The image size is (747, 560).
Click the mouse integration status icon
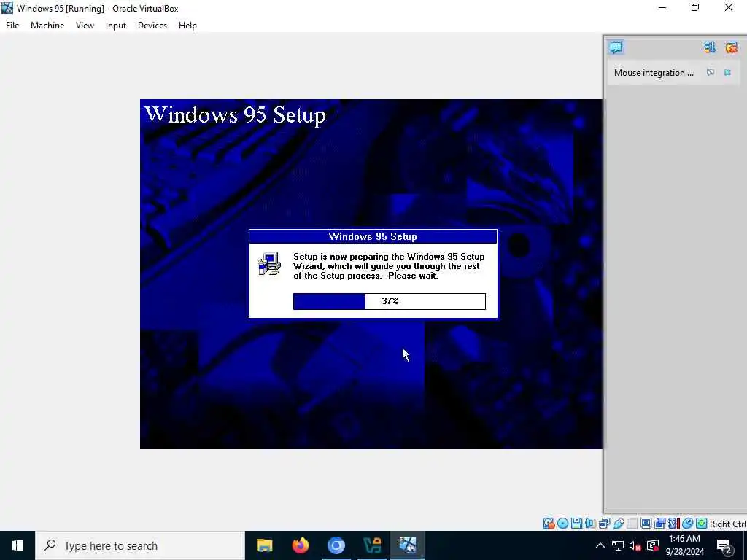[x=687, y=524]
